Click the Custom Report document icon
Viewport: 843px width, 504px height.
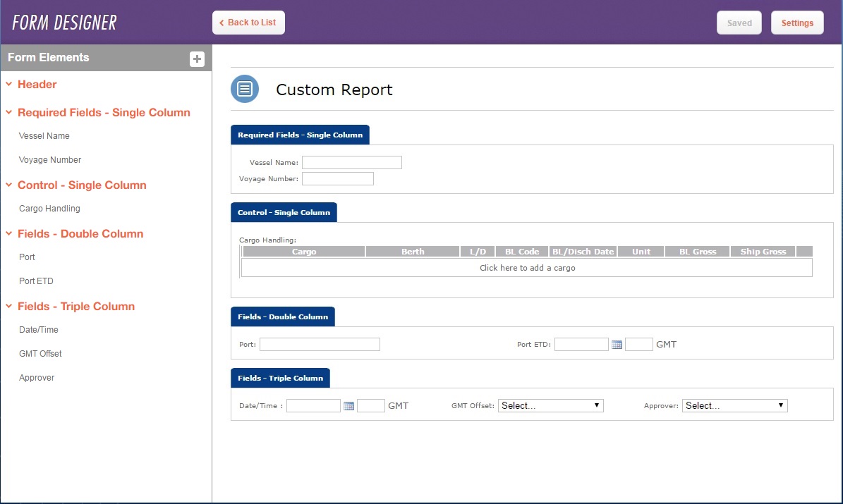pos(244,89)
